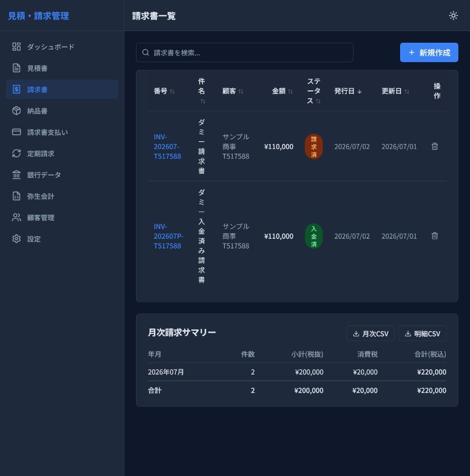The width and height of the screenshot is (470, 476).
Task: Click 合計 row total ¥220,000
Action: [x=432, y=391]
